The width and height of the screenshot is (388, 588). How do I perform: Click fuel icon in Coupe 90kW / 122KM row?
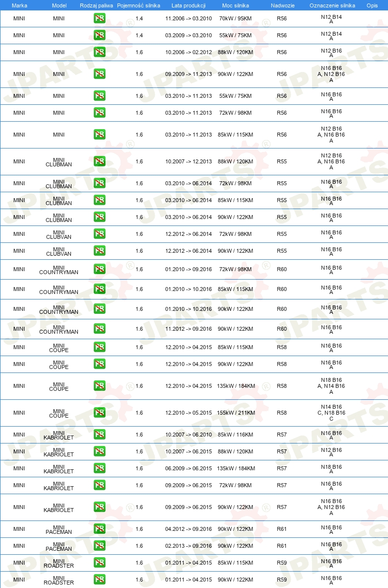(x=99, y=364)
